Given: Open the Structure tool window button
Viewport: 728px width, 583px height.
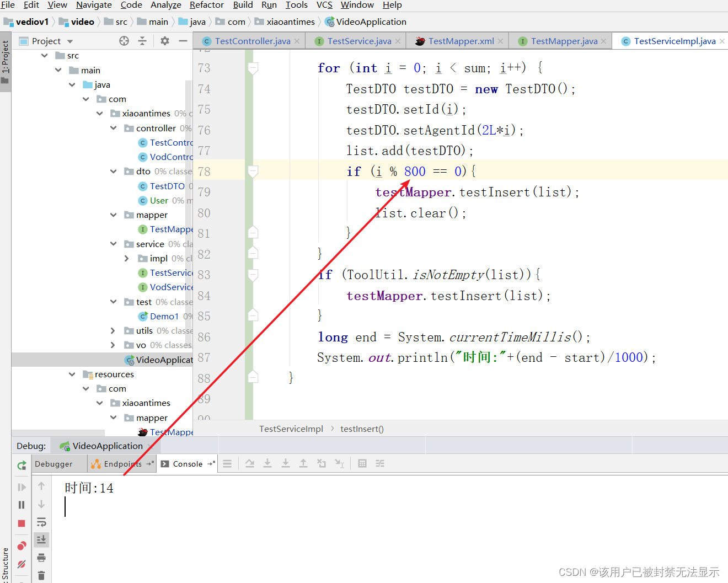Looking at the screenshot, I should coord(6,564).
